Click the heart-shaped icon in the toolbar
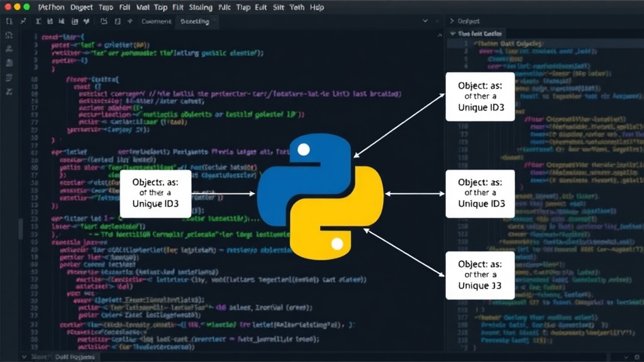644x362 pixels. click(x=86, y=21)
